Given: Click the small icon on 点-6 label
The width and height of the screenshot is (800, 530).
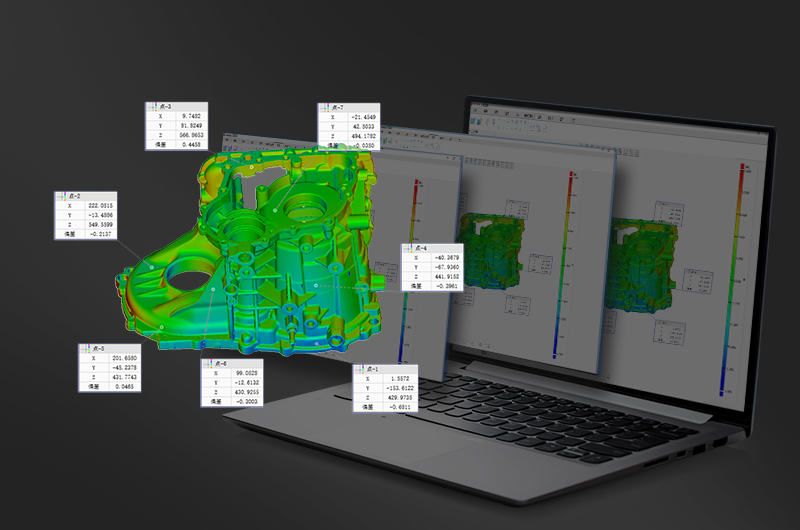Looking at the screenshot, I should pos(207,363).
